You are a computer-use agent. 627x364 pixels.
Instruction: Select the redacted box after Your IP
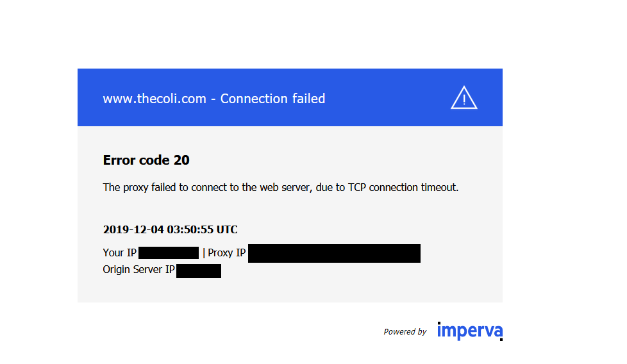coord(169,252)
